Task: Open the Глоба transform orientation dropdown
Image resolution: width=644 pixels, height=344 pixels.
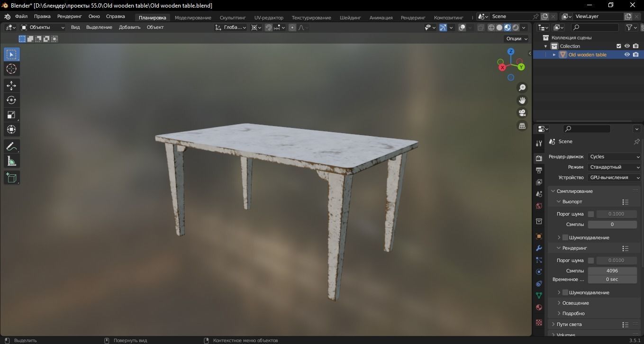Action: pos(230,27)
